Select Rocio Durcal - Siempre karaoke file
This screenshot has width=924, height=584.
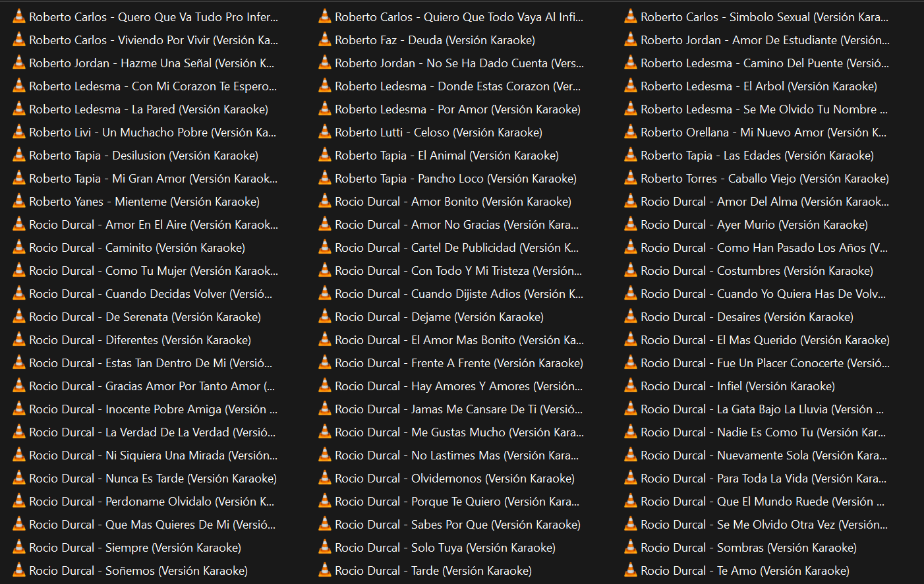pos(135,548)
